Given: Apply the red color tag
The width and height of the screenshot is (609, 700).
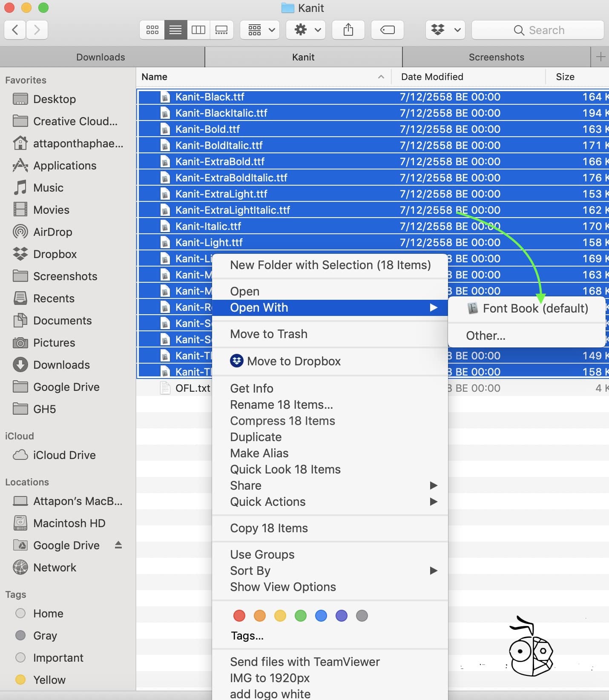Looking at the screenshot, I should pos(239,616).
